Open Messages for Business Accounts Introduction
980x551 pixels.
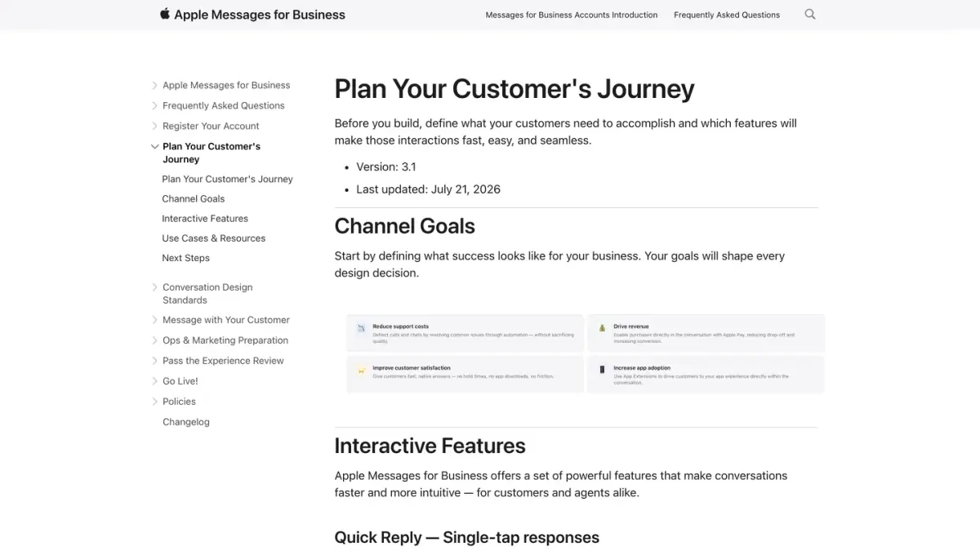pyautogui.click(x=572, y=15)
